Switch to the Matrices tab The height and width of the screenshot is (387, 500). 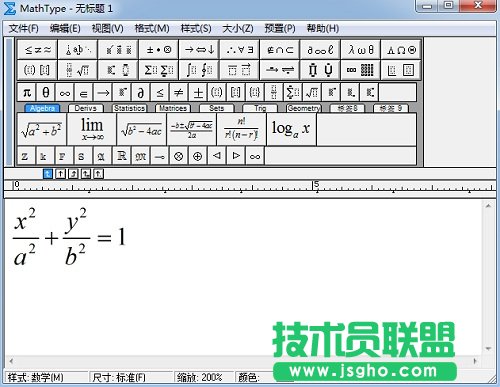click(x=173, y=108)
